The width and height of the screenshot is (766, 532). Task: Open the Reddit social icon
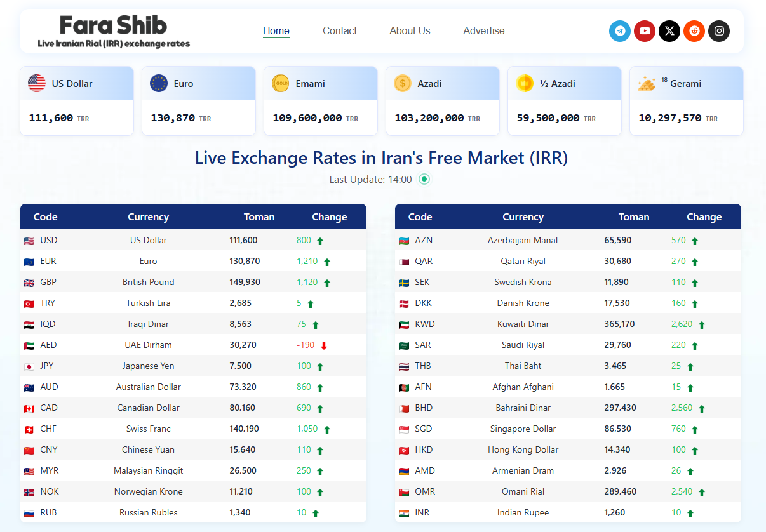(694, 31)
